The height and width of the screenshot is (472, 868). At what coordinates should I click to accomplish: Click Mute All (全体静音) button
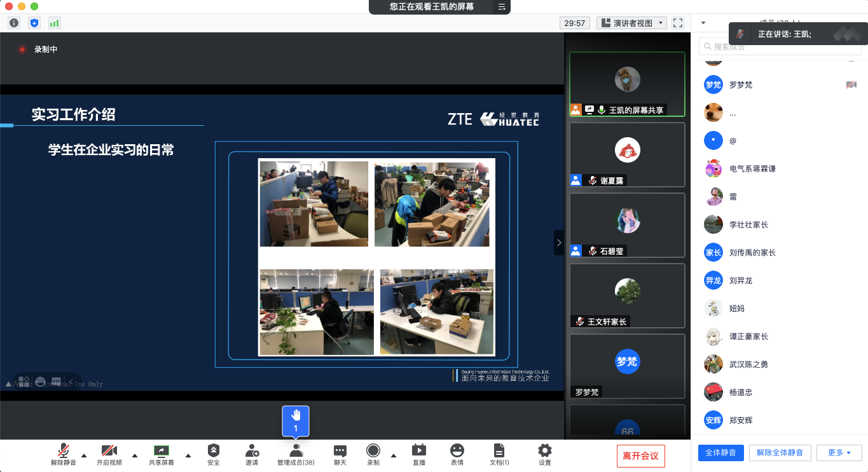pos(720,453)
